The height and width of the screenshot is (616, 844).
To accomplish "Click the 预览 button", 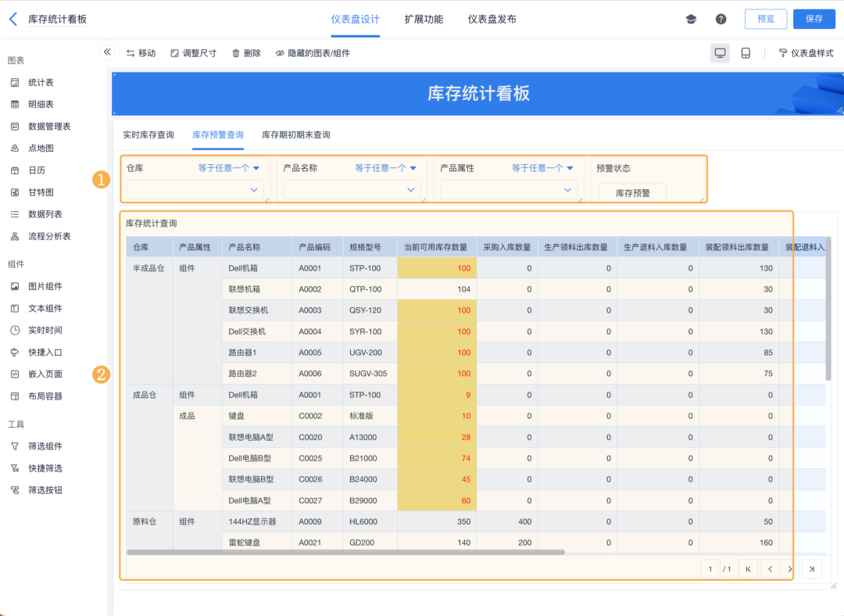I will coord(766,19).
